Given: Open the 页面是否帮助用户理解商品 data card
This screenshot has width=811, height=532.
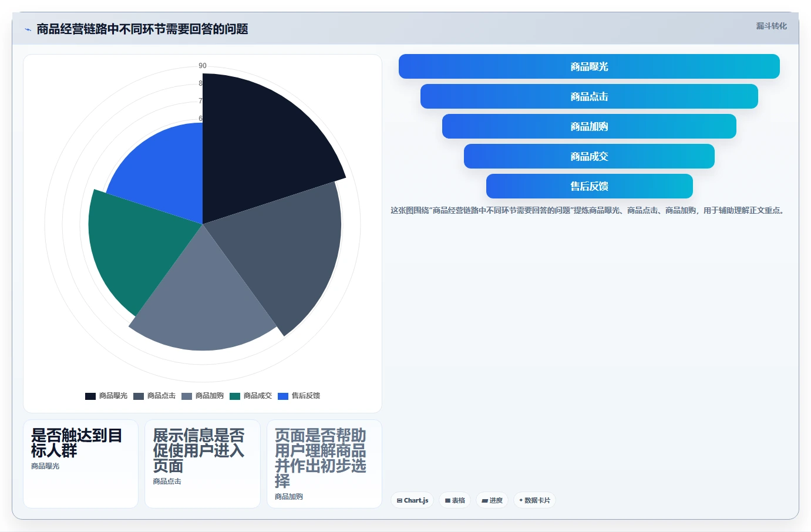Looking at the screenshot, I should click(324, 464).
